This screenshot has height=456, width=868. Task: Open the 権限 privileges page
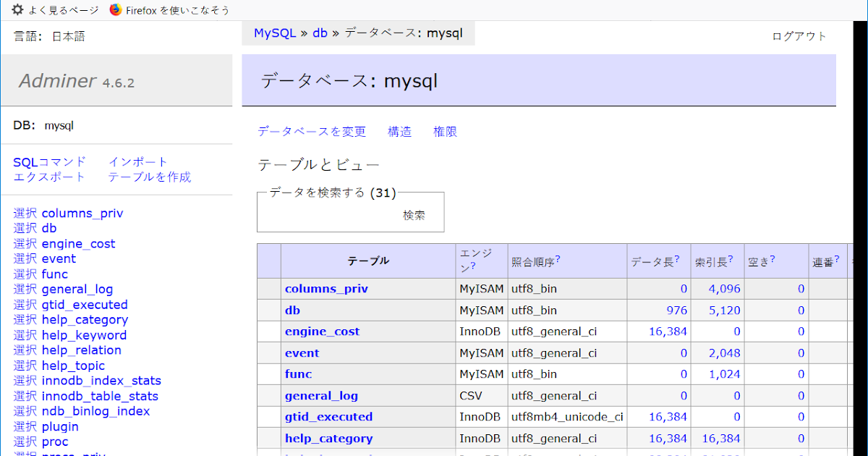[x=445, y=131]
